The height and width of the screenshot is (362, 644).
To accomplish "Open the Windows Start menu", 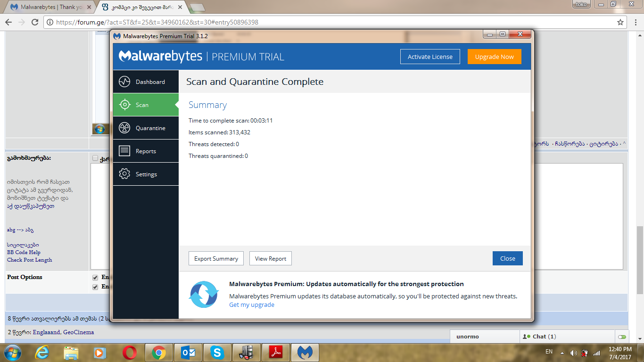I will [x=12, y=353].
